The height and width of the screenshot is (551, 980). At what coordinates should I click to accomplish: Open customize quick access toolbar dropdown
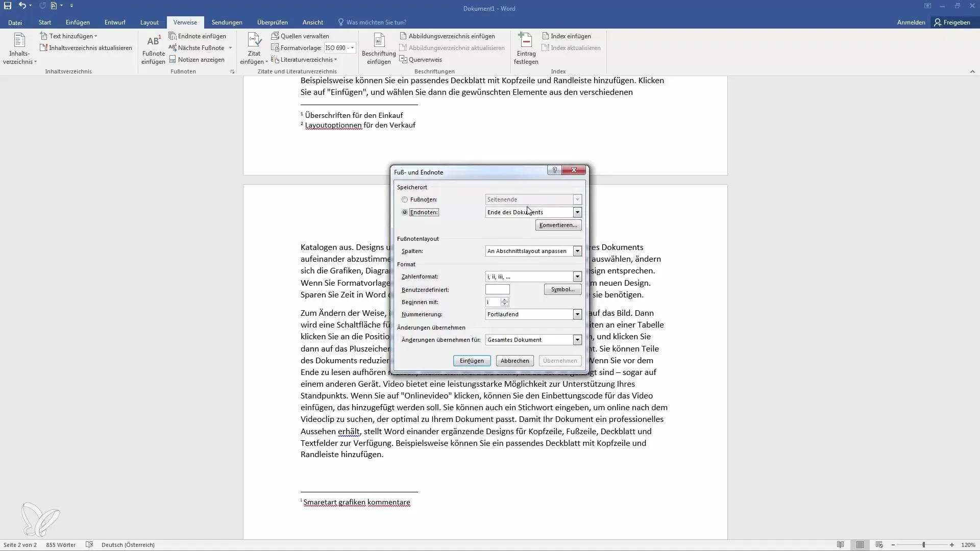(x=71, y=6)
